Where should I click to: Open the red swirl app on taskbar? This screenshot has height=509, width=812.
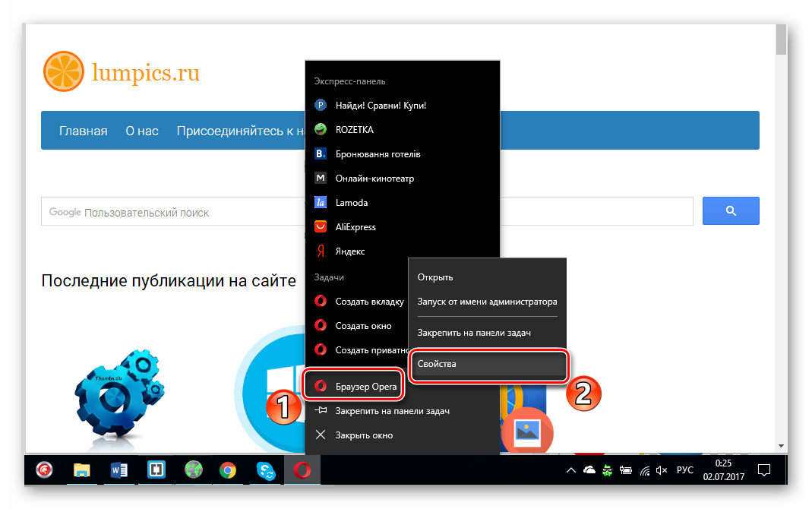[45, 470]
